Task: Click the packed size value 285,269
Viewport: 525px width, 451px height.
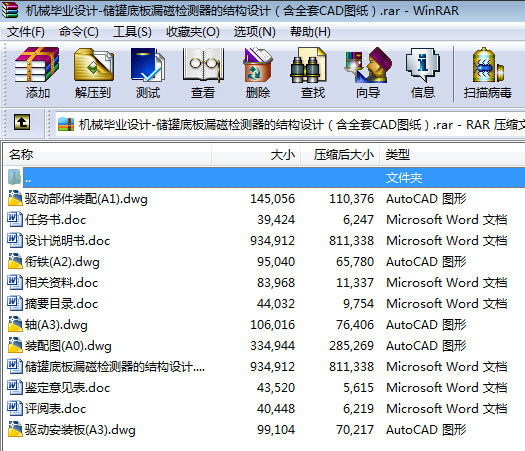Action: point(351,346)
